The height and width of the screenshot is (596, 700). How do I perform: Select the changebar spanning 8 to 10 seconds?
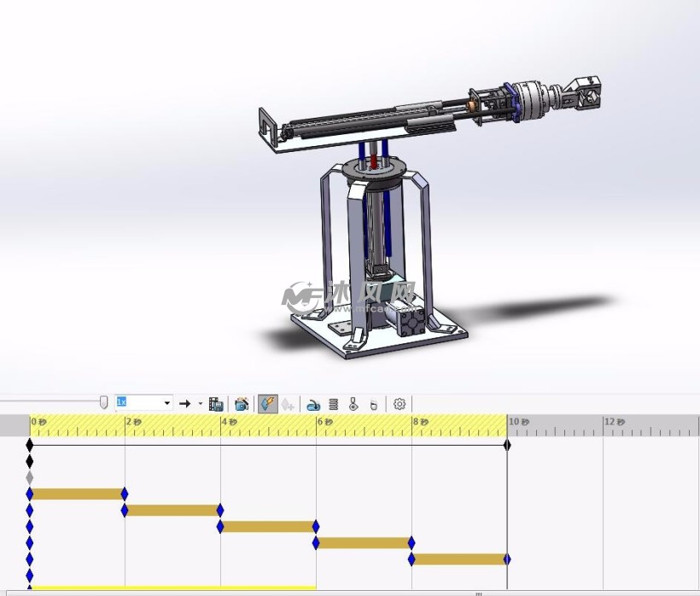pos(459,559)
